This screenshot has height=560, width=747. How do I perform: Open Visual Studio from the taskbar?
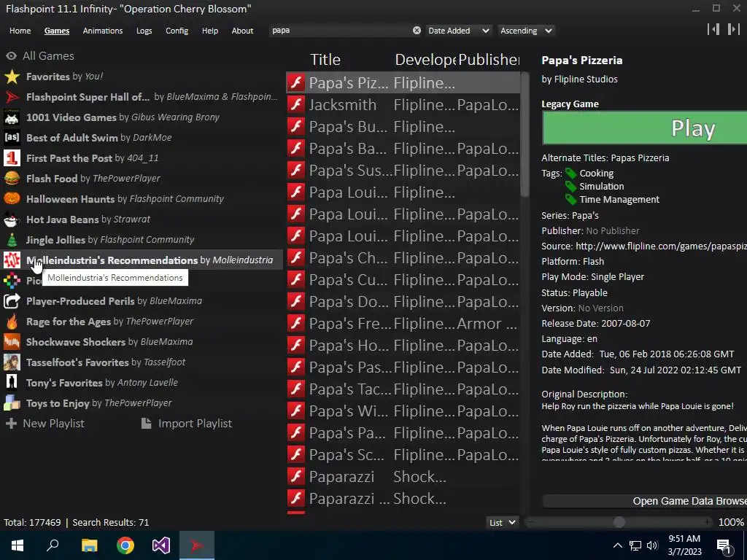(161, 545)
